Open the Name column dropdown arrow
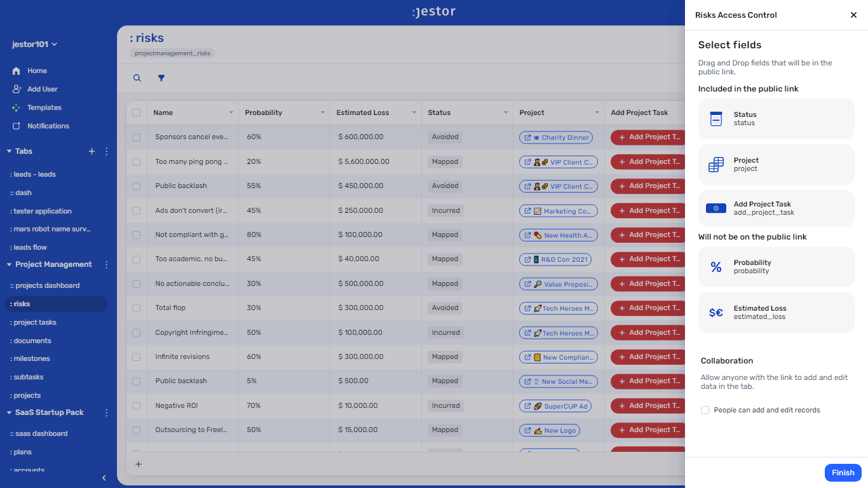Image resolution: width=868 pixels, height=488 pixels. 231,112
